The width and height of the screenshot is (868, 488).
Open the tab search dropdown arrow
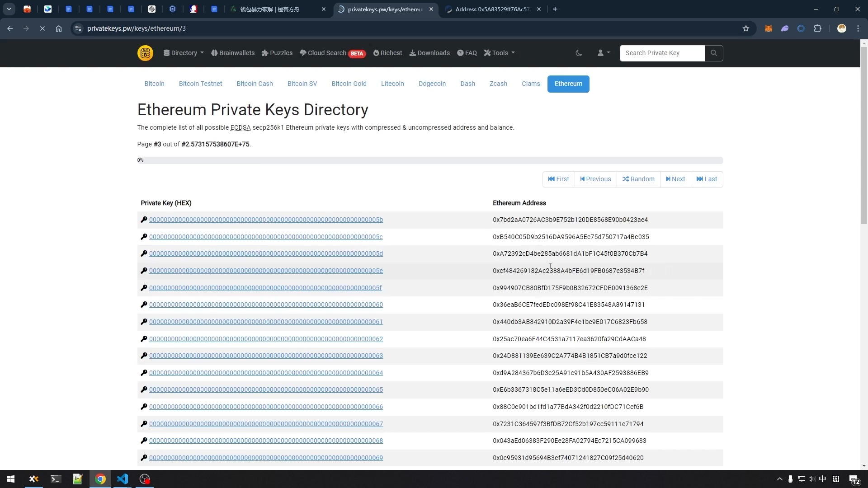[x=9, y=9]
